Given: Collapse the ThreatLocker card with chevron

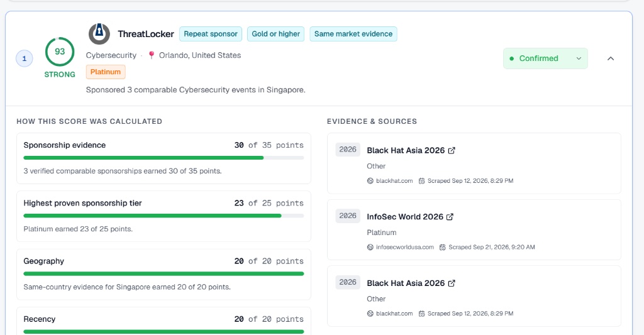Looking at the screenshot, I should 611,58.
